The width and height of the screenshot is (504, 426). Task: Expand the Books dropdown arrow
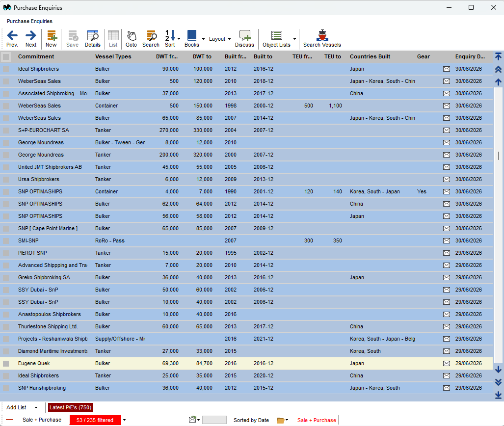203,39
